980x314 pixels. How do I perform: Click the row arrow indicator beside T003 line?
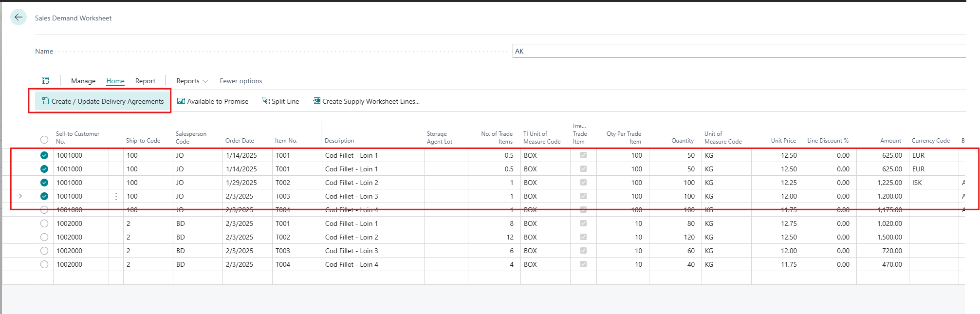pyautogui.click(x=19, y=196)
